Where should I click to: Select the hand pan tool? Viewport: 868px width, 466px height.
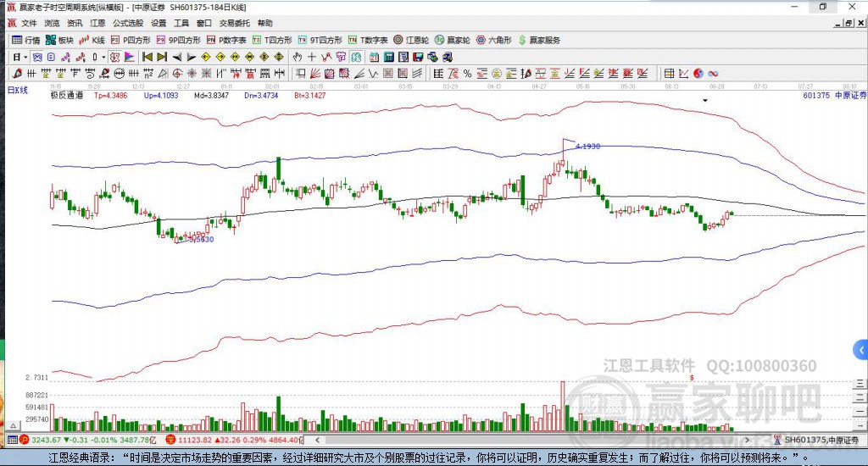click(x=297, y=57)
